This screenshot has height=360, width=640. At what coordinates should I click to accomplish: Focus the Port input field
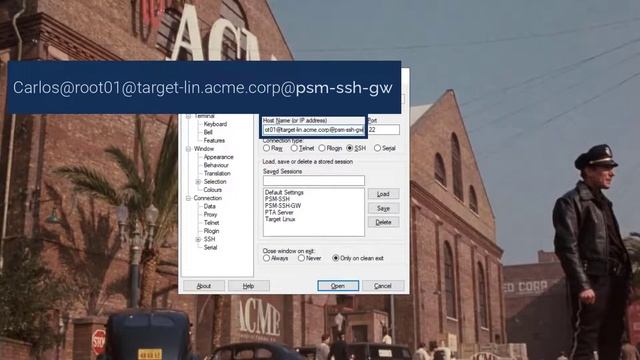[384, 130]
